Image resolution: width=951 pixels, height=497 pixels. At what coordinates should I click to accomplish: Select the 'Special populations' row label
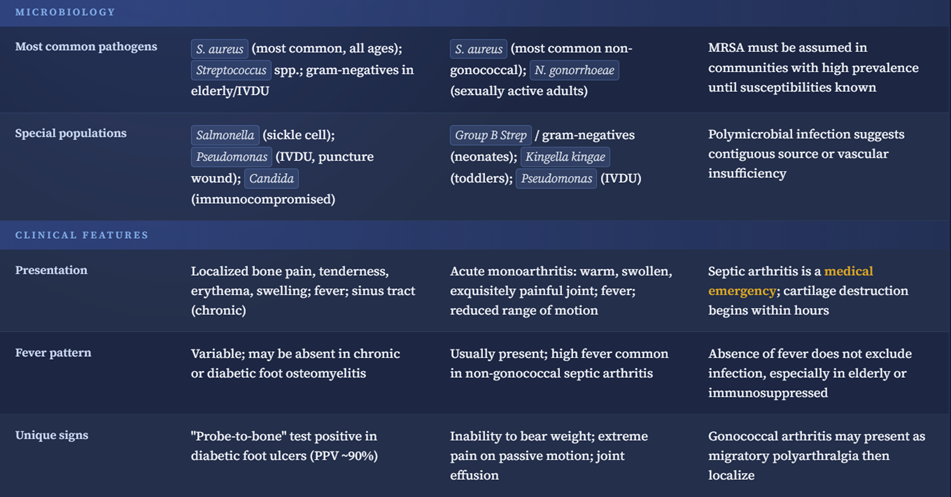71,133
